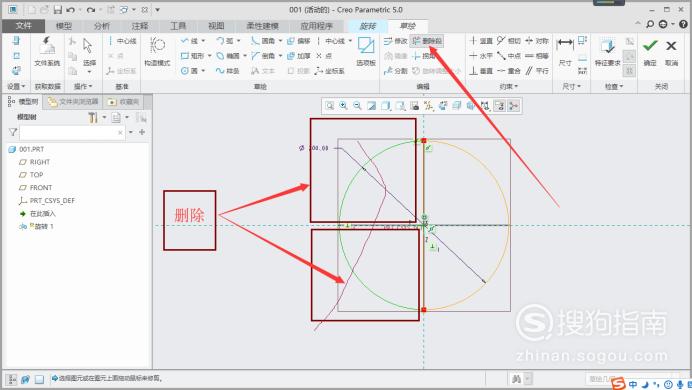Image resolution: width=692 pixels, height=390 pixels.
Task: Click the datum 中心线 (Centerline) tool
Action: tap(122, 41)
